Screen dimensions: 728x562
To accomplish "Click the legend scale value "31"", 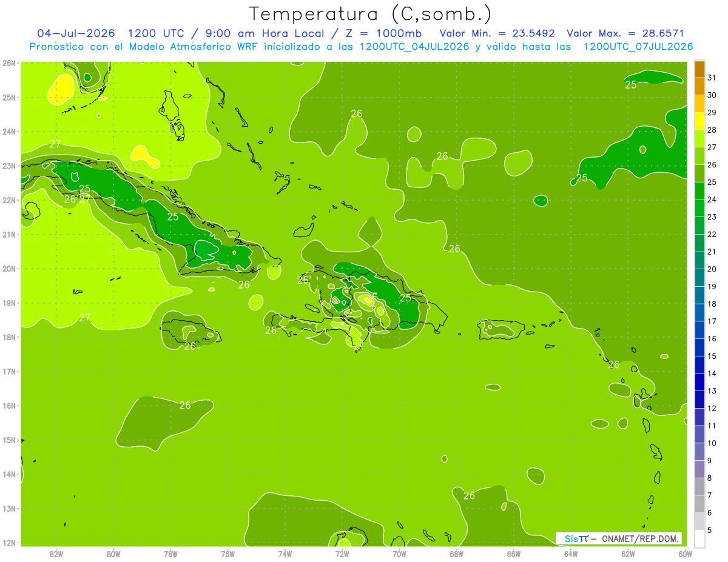I will point(712,78).
